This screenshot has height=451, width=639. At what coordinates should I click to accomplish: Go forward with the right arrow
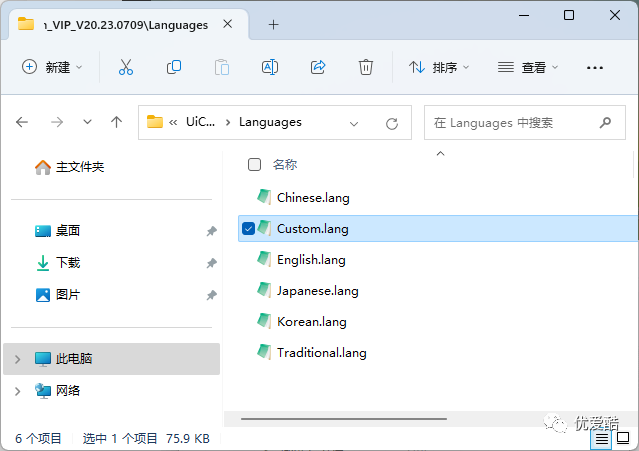[x=57, y=122]
